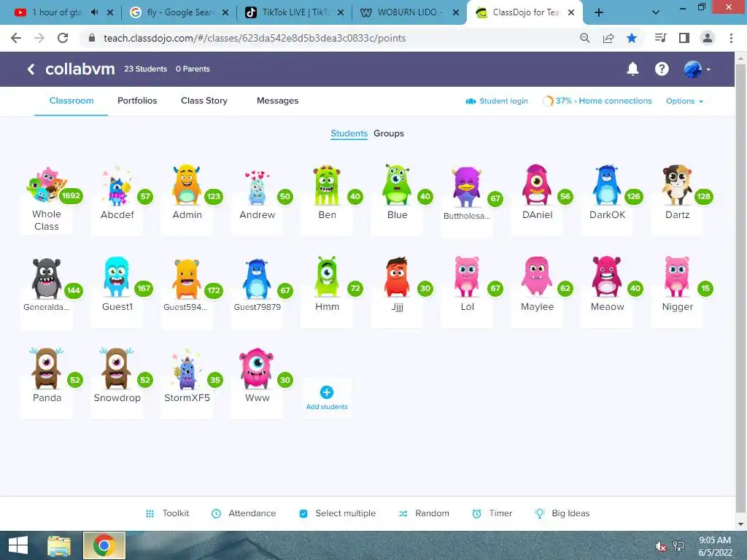This screenshot has width=747, height=560.
Task: Switch to the Portfolios tab
Action: [137, 101]
